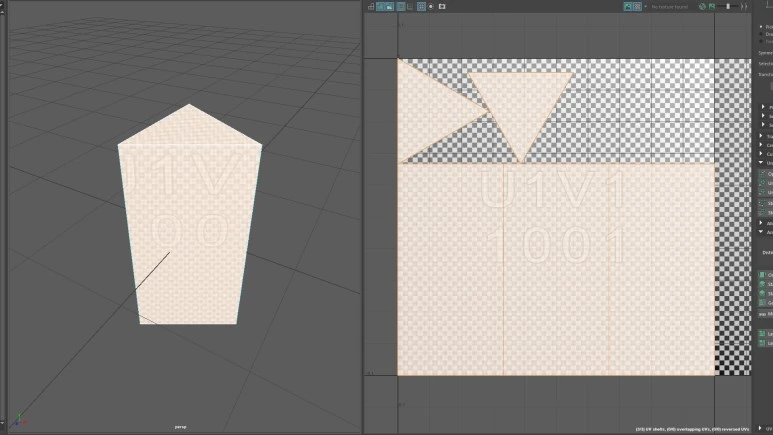Expand the UV Sets section at bottom
This screenshot has height=435, width=773.
point(762,428)
